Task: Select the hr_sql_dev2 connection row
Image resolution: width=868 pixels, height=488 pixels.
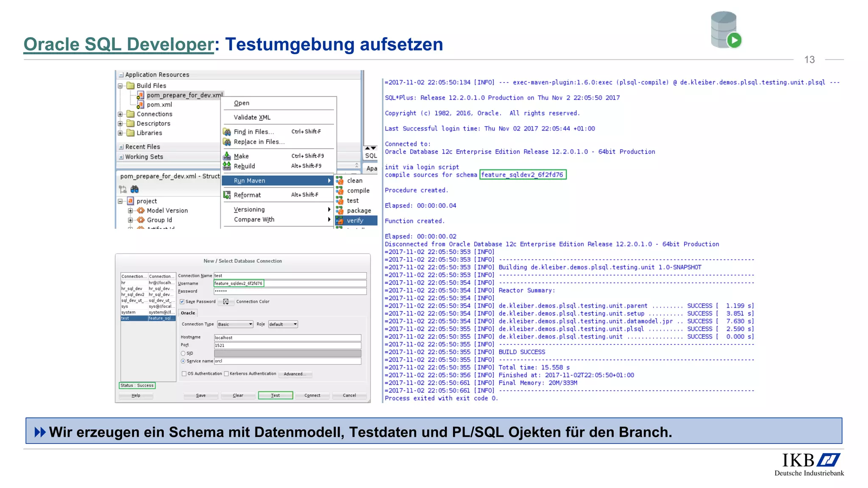Action: [x=148, y=294]
